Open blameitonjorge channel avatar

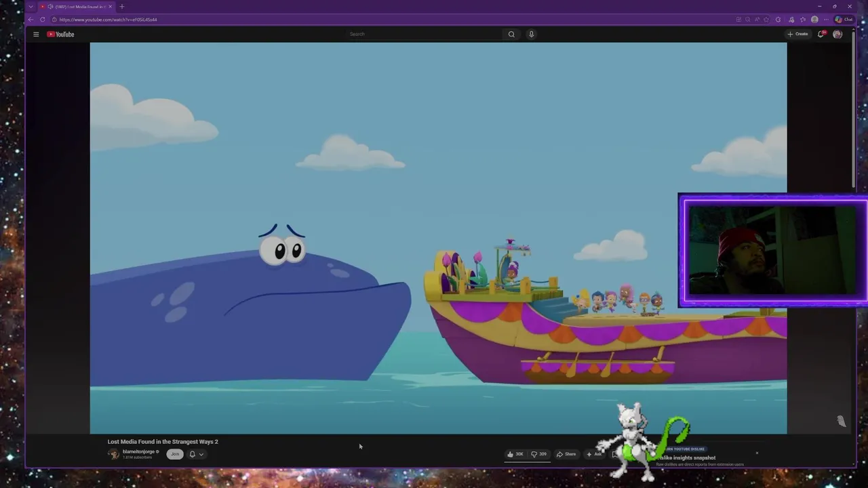coord(113,454)
